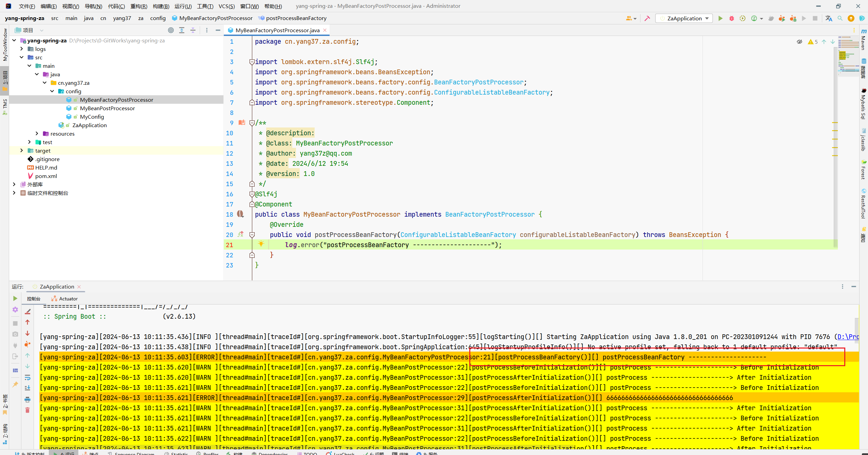Click the build hammer icon

[647, 18]
